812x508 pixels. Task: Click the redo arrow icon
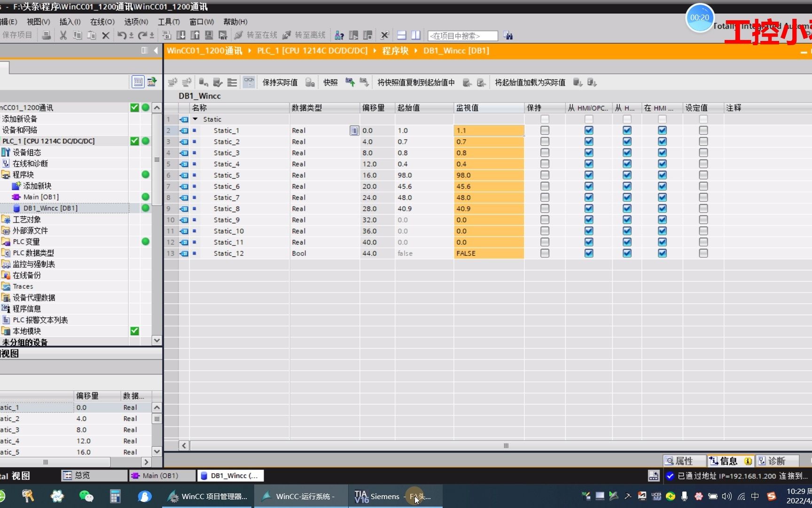(142, 35)
